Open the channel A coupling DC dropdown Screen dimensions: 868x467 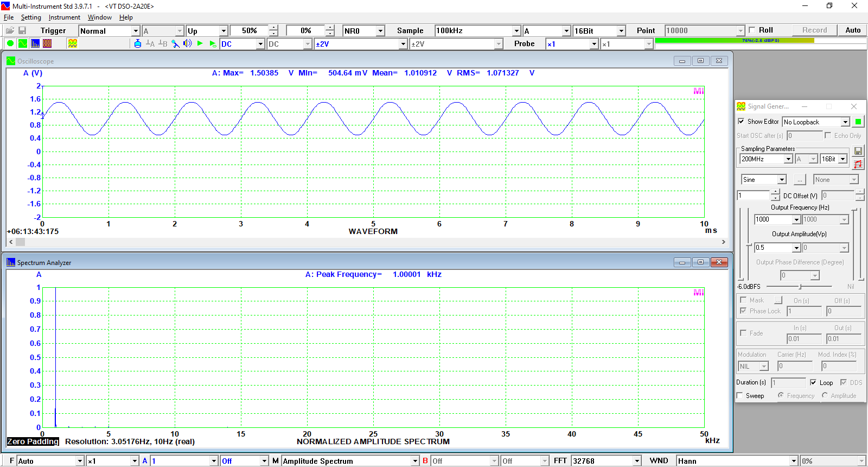click(x=242, y=44)
